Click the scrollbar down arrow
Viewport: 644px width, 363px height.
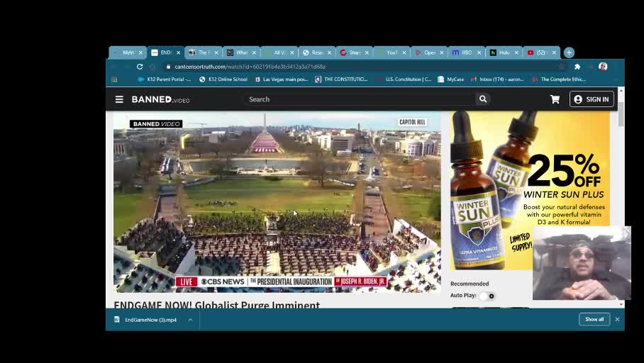pos(621,304)
